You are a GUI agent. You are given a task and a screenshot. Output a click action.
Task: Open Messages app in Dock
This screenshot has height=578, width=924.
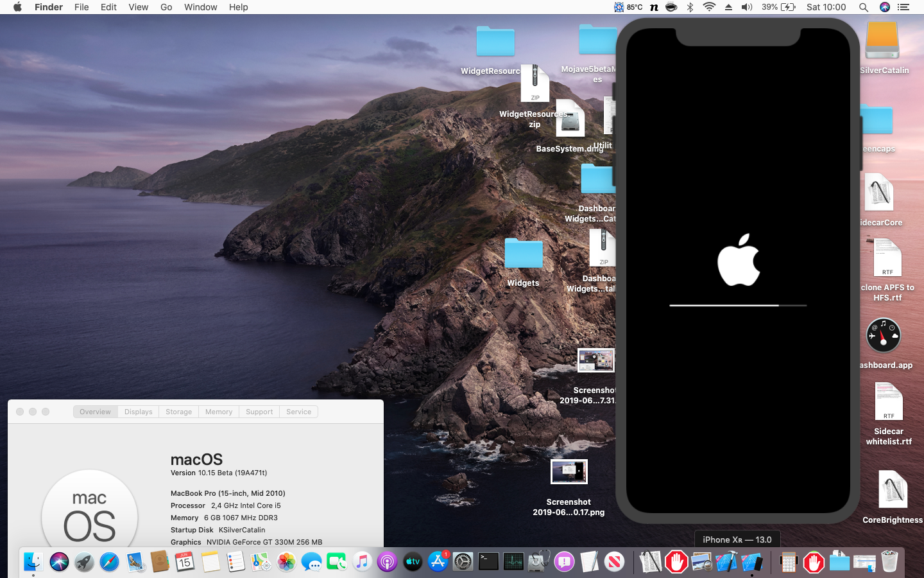click(311, 562)
